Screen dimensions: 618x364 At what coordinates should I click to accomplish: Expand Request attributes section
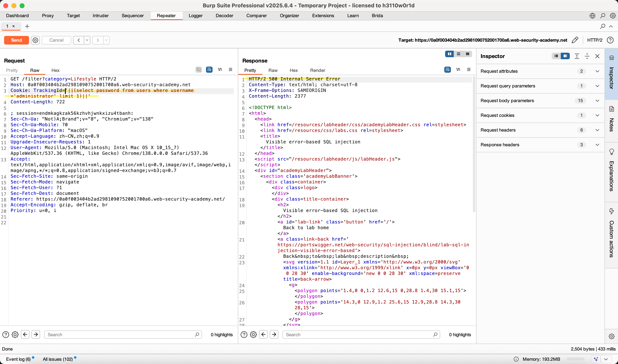point(540,71)
